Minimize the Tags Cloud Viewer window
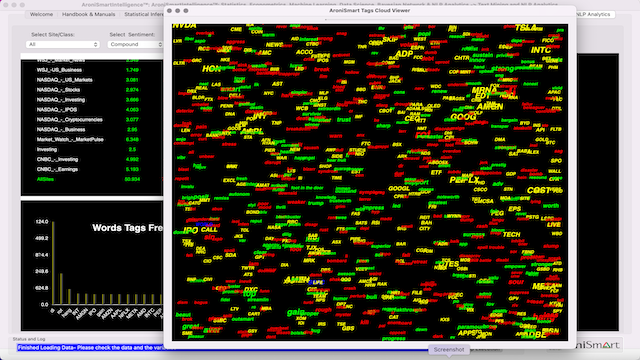The width and height of the screenshot is (640, 360). point(178,11)
